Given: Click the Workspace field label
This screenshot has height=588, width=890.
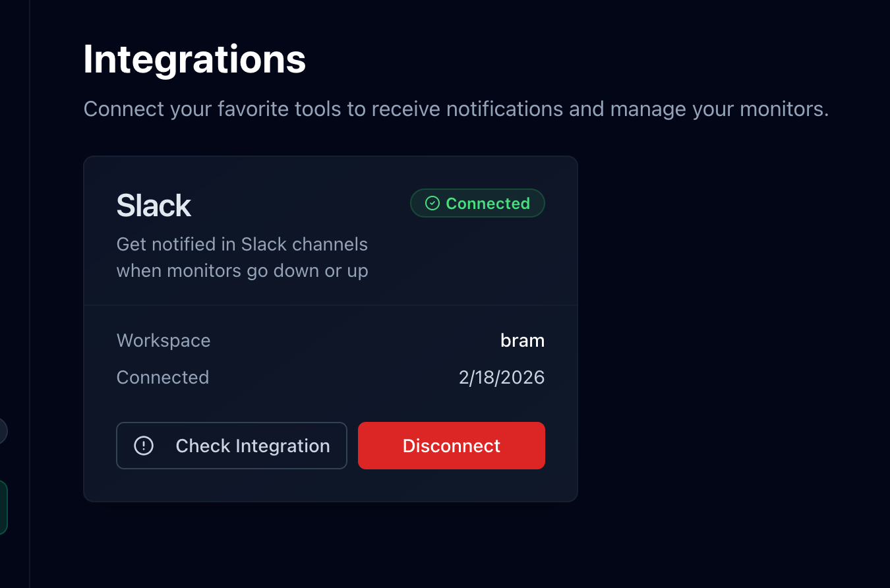Looking at the screenshot, I should pyautogui.click(x=163, y=341).
